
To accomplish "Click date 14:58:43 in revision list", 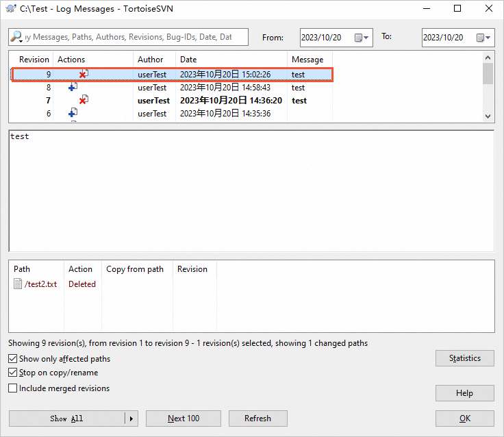I will pos(225,88).
